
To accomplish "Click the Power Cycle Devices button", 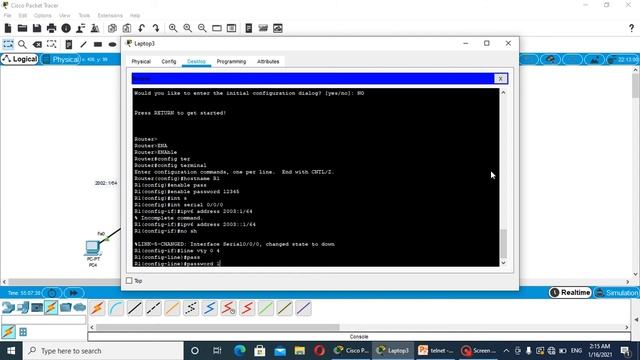I will [52, 293].
